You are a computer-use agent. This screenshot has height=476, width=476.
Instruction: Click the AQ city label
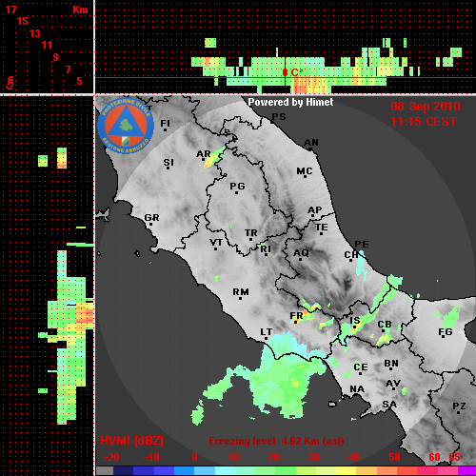pos(301,253)
